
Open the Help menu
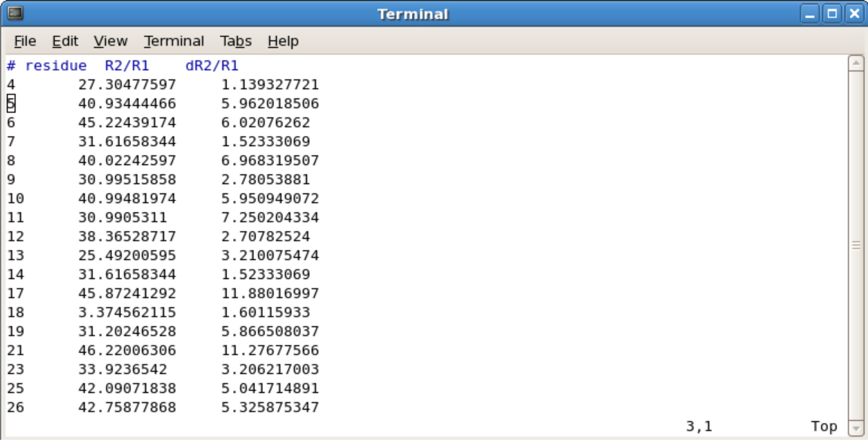click(283, 41)
